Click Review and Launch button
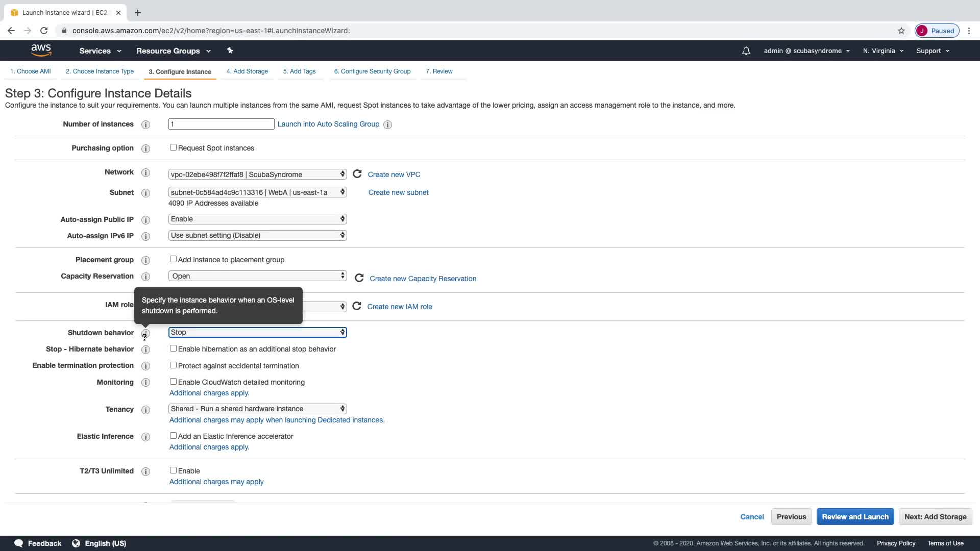980x551 pixels. coord(855,517)
